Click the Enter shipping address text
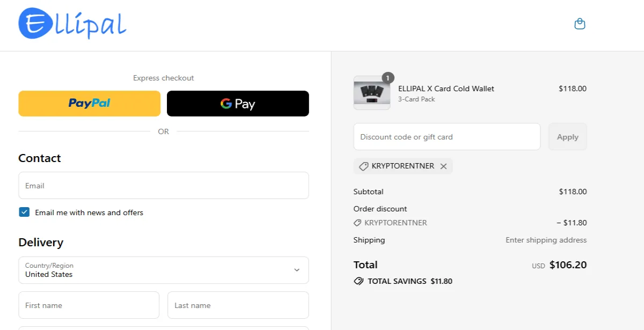644x330 pixels. coord(546,240)
